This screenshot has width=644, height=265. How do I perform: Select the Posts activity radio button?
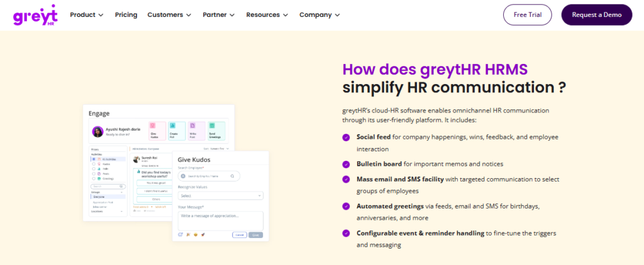(94, 173)
